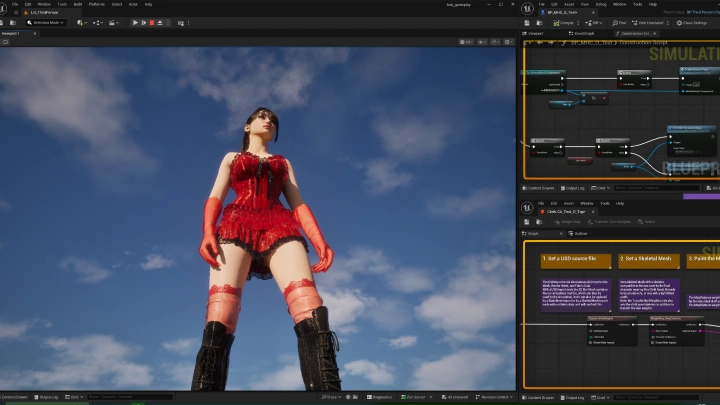Open the Revision Control dropdown in the status bar

pyautogui.click(x=496, y=397)
